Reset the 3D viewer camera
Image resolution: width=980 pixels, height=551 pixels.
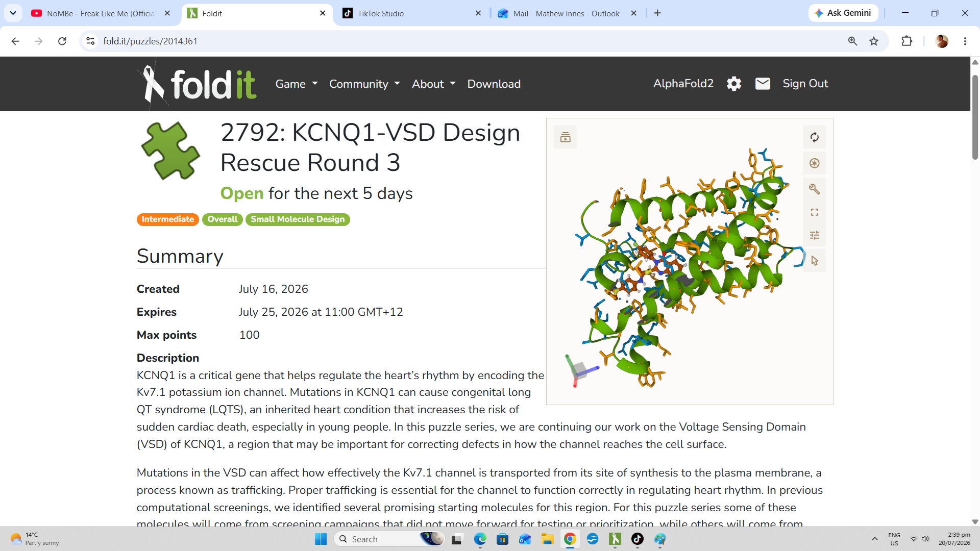click(814, 137)
